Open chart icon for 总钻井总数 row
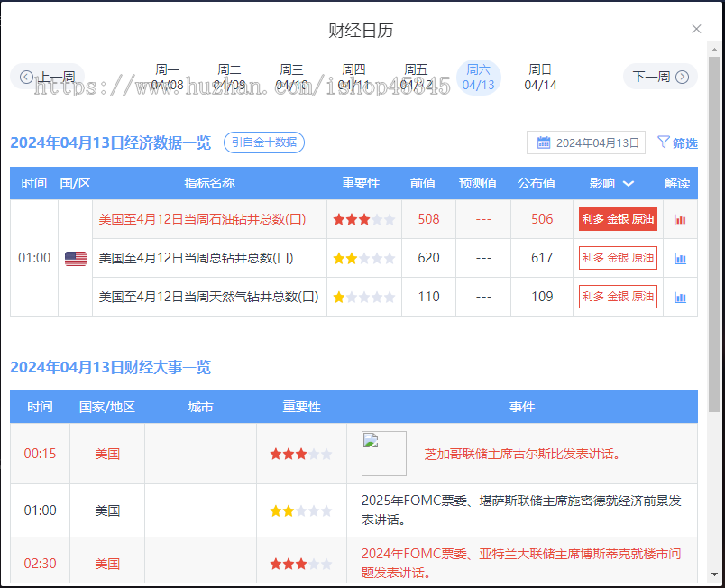Screen dimensions: 725x588 680,259
